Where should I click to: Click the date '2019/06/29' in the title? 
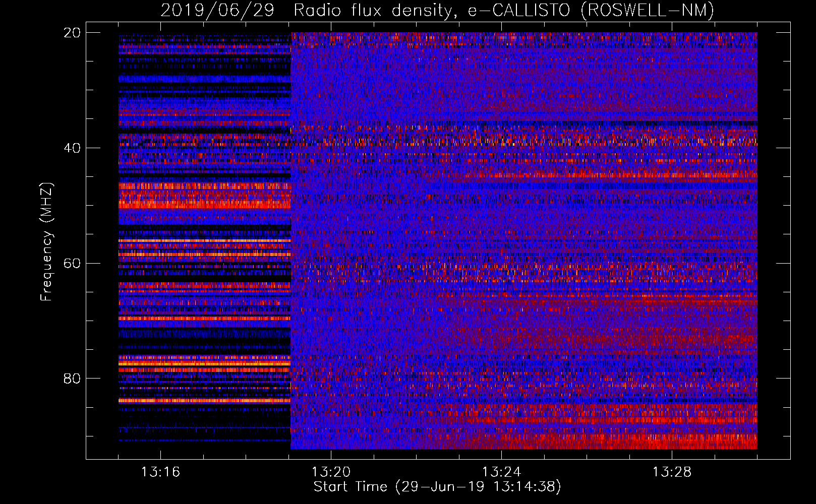[x=217, y=10]
